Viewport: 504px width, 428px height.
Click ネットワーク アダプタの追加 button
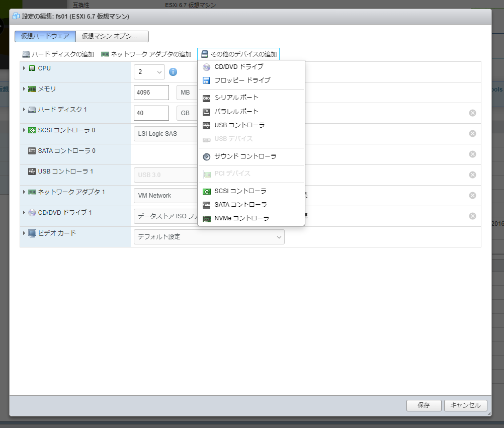click(x=146, y=54)
